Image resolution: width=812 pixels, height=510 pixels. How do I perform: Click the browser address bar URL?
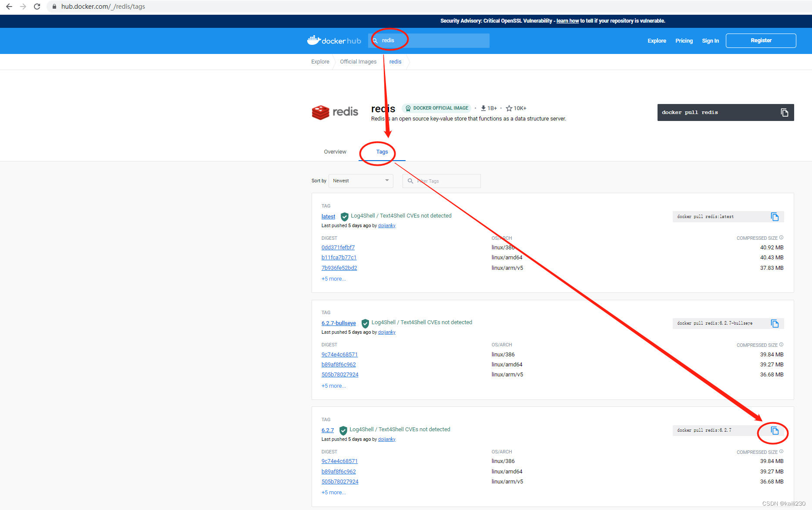pos(103,7)
